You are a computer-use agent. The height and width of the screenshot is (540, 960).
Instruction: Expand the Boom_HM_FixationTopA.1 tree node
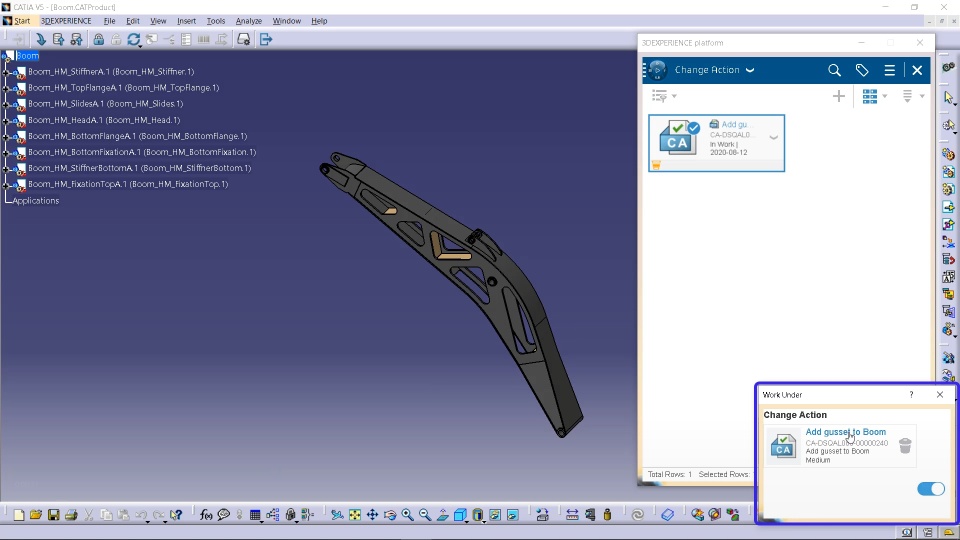6,184
